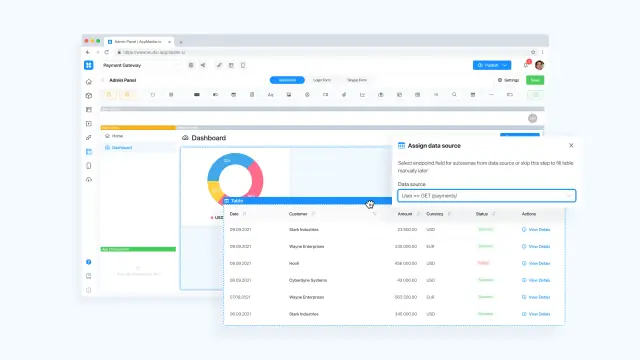The width and height of the screenshot is (640, 360).
Task: Click the share icon next to Payment Gateway
Action: [203, 65]
